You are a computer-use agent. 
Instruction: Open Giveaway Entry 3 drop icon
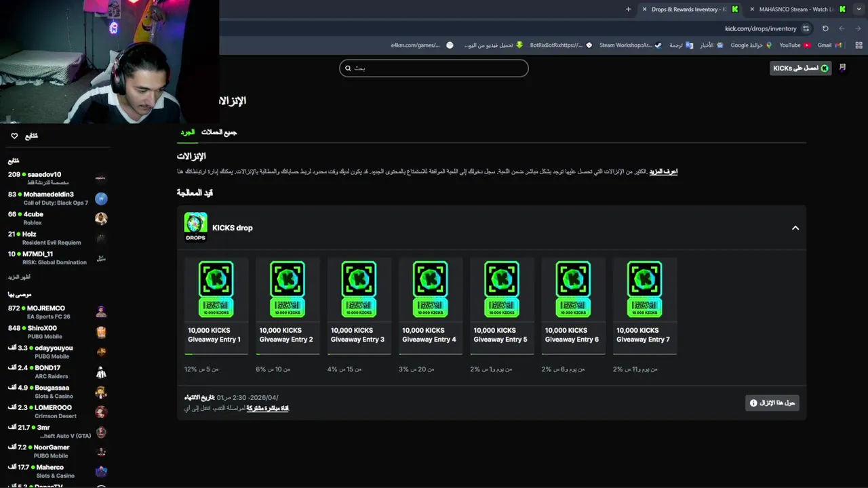click(x=359, y=289)
